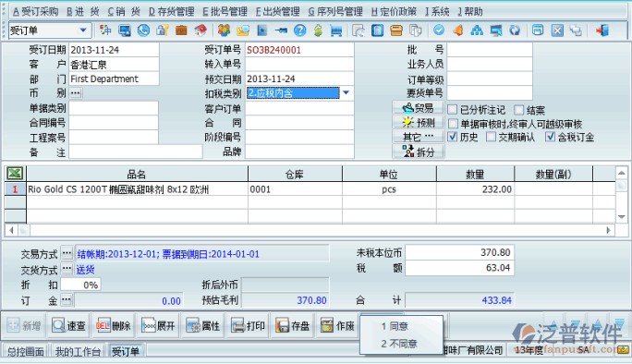Uncheck the 历史 checkbox
The width and height of the screenshot is (632, 364).
point(453,137)
